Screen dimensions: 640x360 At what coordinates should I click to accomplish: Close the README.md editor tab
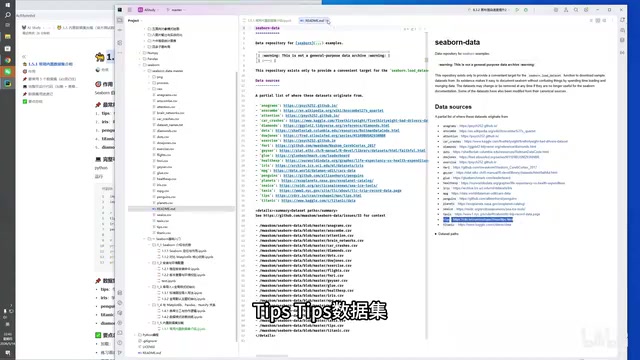point(327,20)
